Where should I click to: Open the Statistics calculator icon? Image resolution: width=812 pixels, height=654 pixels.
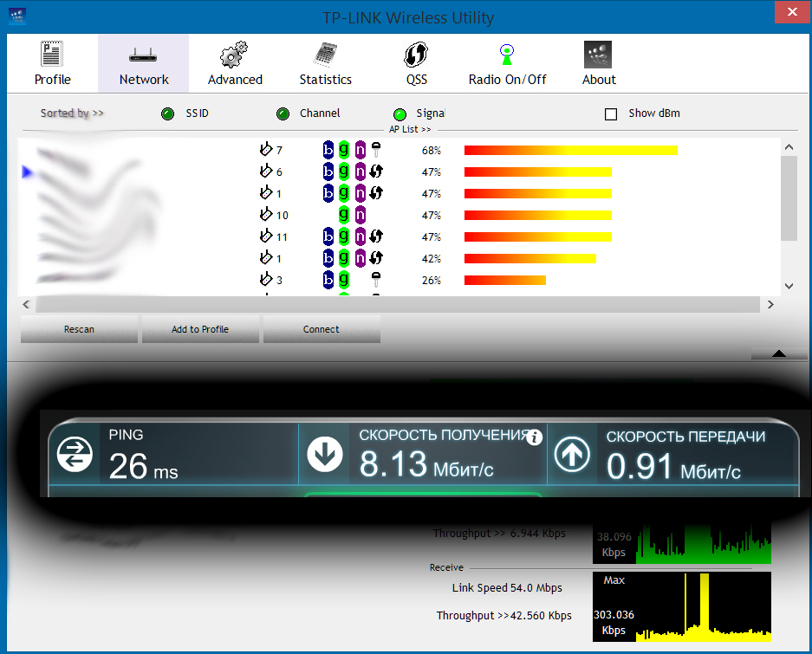[x=325, y=55]
